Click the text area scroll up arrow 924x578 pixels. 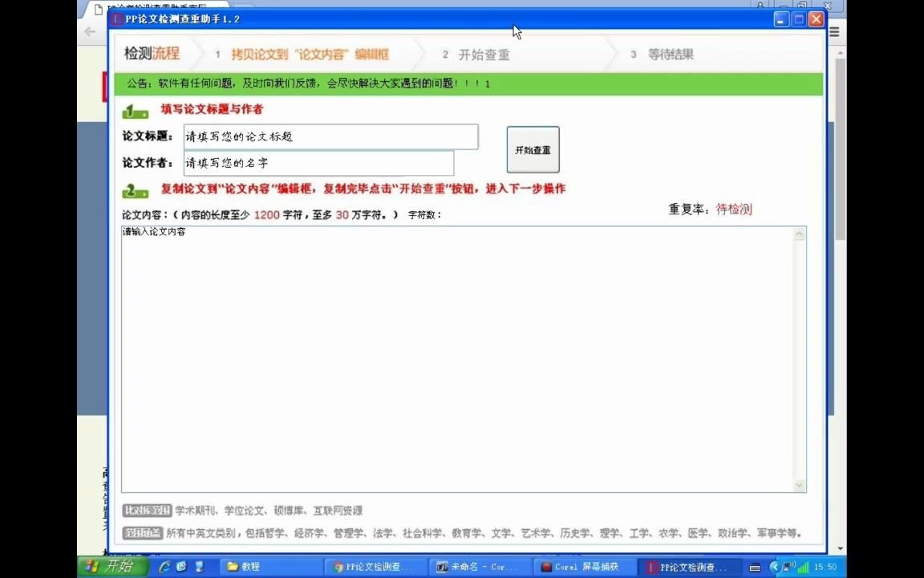[x=799, y=234]
